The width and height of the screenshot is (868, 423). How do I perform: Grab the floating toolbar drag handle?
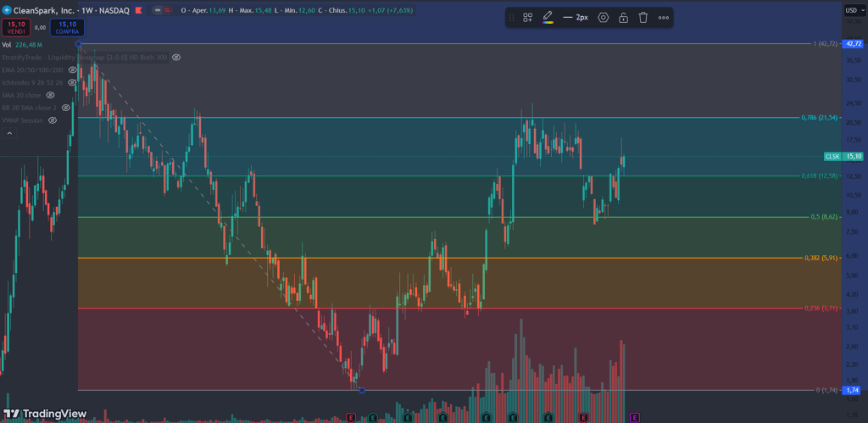(x=511, y=17)
